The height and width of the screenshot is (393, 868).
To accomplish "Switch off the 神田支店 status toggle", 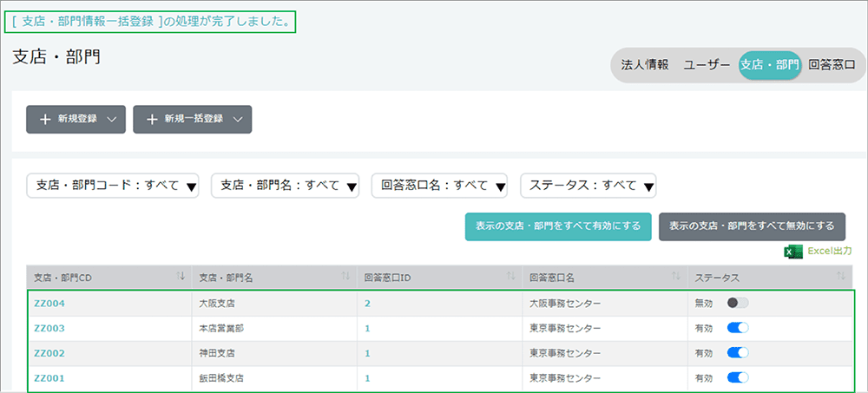I will tap(737, 353).
